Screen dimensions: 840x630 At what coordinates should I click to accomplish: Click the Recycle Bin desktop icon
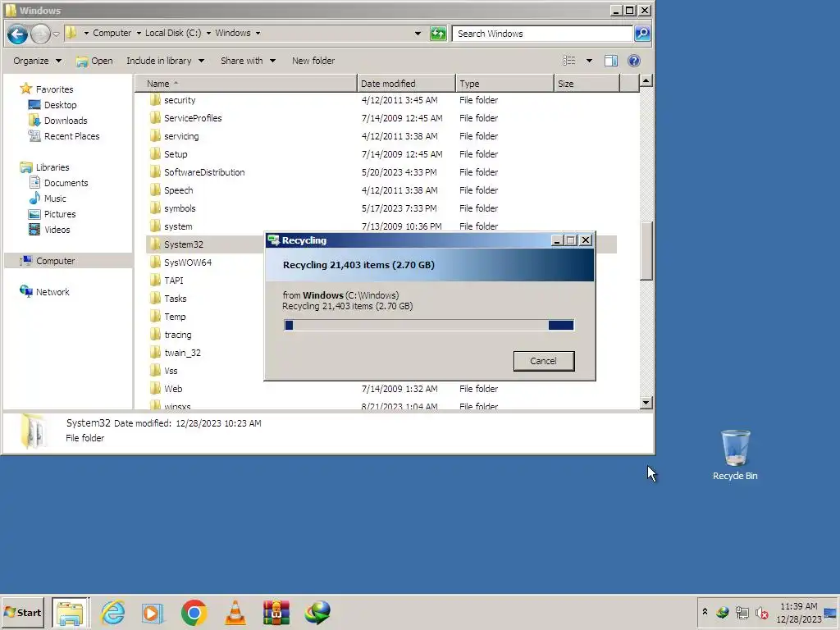pyautogui.click(x=735, y=454)
